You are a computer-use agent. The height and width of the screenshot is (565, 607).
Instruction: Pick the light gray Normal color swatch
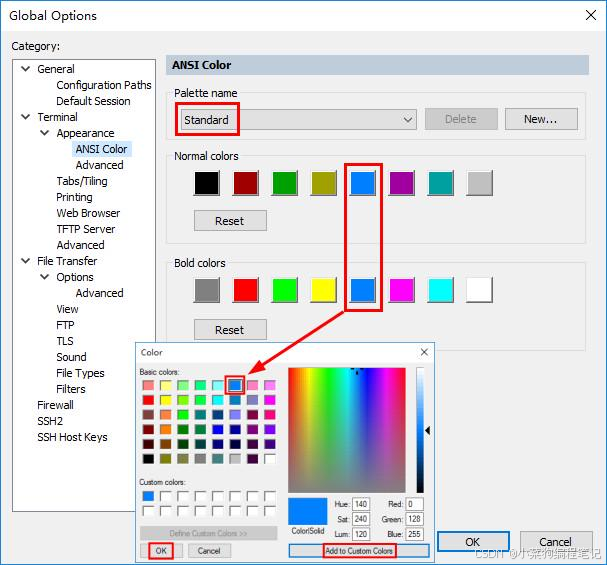point(480,183)
